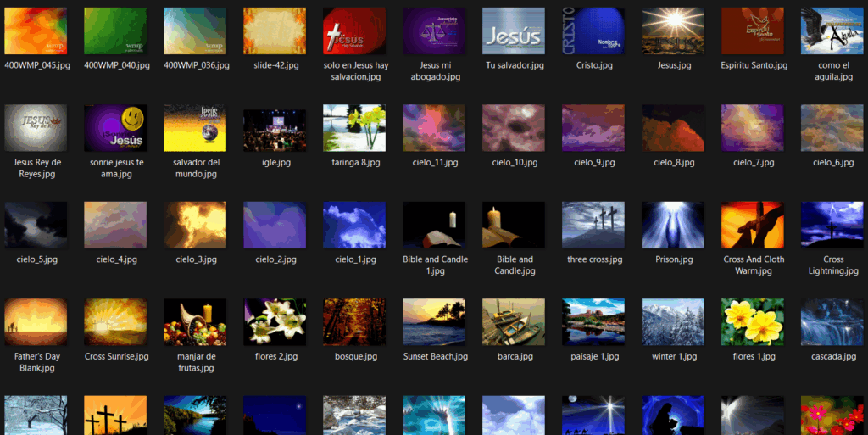Select the cielo_11.jpg sky image
868x435 pixels.
click(x=434, y=128)
